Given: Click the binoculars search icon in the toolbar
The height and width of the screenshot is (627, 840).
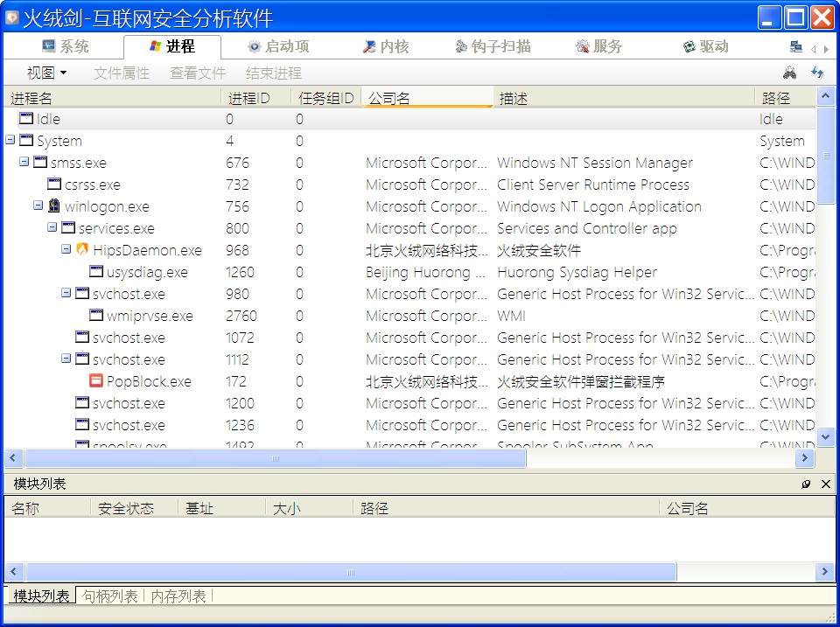Looking at the screenshot, I should click(789, 73).
